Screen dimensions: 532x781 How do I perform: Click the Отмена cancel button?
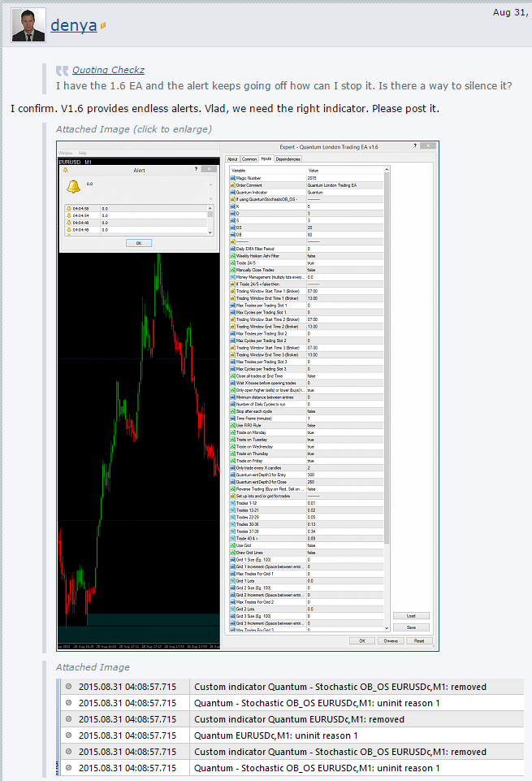tap(391, 641)
